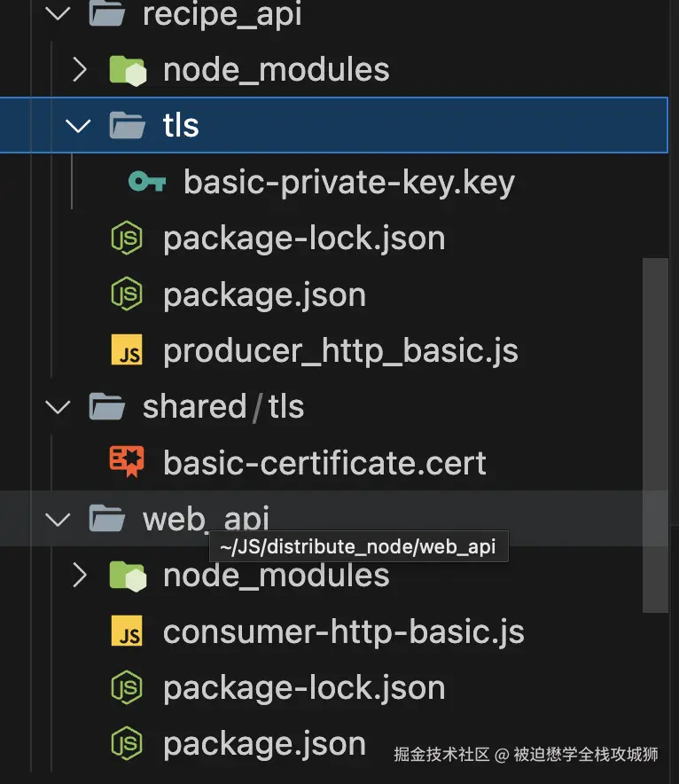The height and width of the screenshot is (784, 679).
Task: Expand node_modules chevron under recipe_api
Action: tap(79, 69)
